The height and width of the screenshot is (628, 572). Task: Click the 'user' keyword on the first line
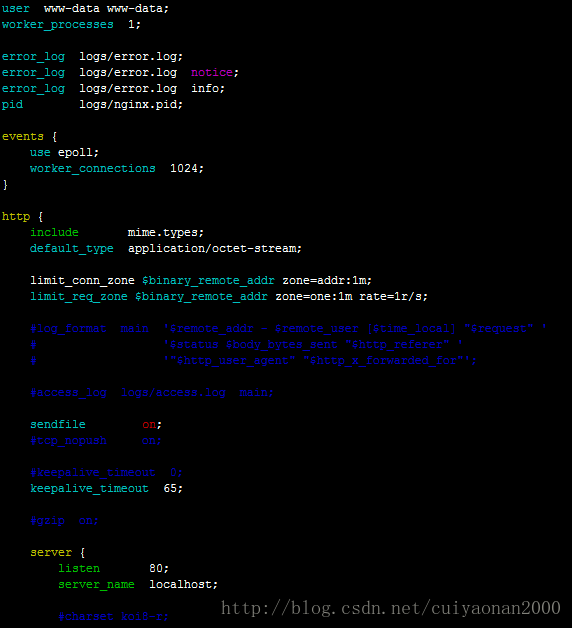tap(16, 8)
